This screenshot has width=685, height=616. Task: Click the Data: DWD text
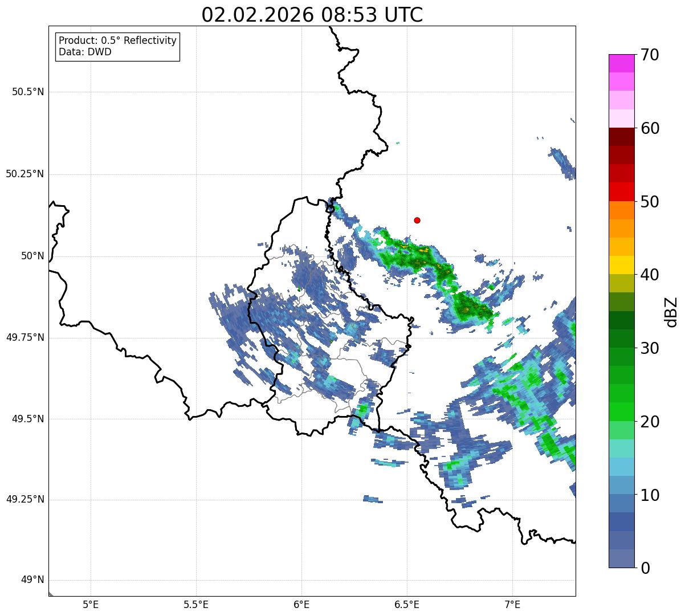(x=85, y=52)
